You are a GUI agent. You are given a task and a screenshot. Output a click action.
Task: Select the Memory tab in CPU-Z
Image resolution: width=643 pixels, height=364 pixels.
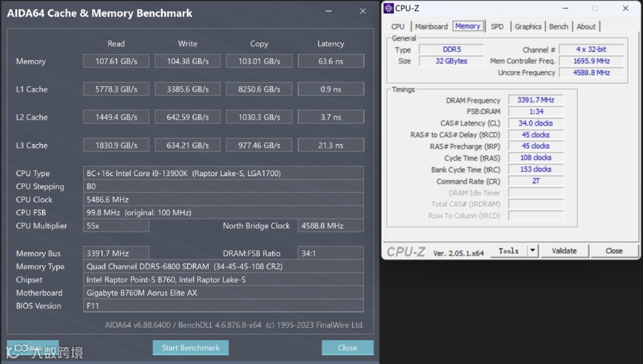point(468,26)
